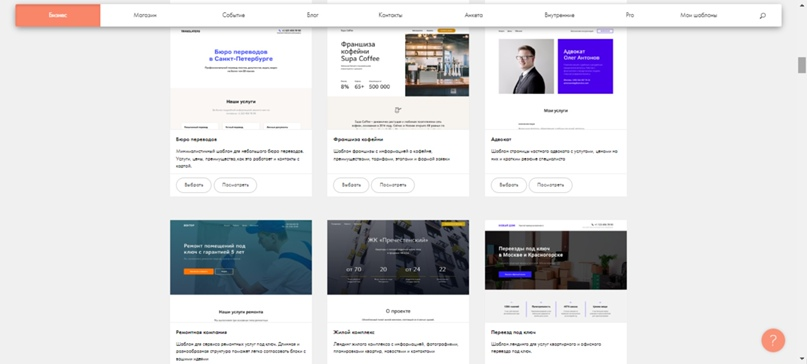Click Выбрать under Франшиза кофейни
The width and height of the screenshot is (807, 364).
click(x=351, y=185)
